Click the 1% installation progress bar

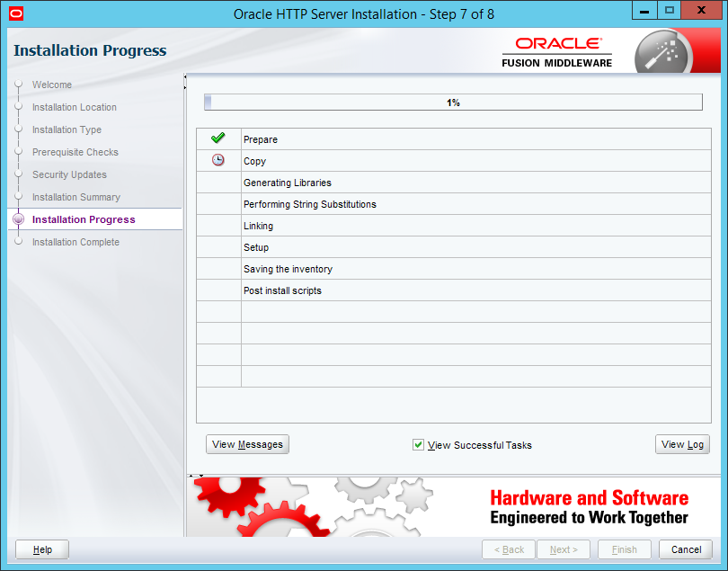pyautogui.click(x=453, y=103)
